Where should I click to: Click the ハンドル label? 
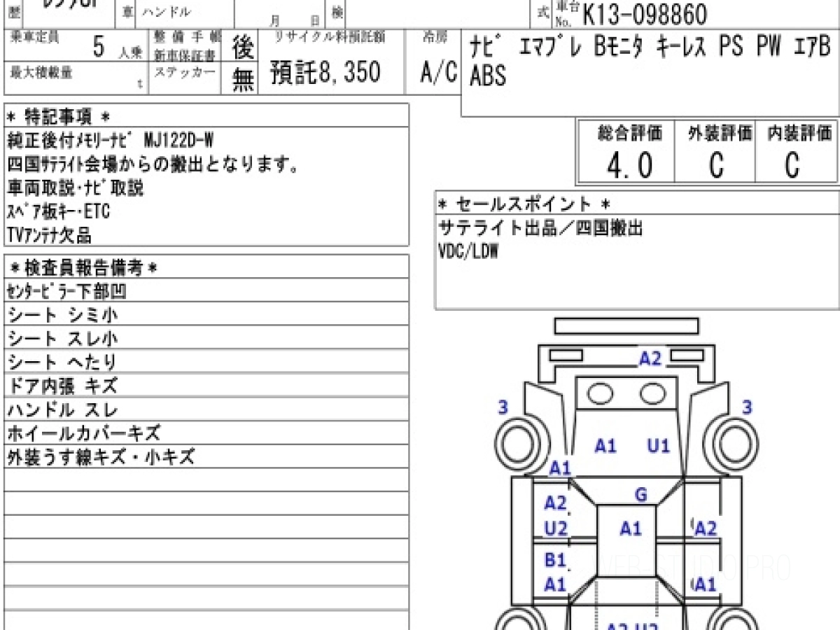click(x=166, y=12)
